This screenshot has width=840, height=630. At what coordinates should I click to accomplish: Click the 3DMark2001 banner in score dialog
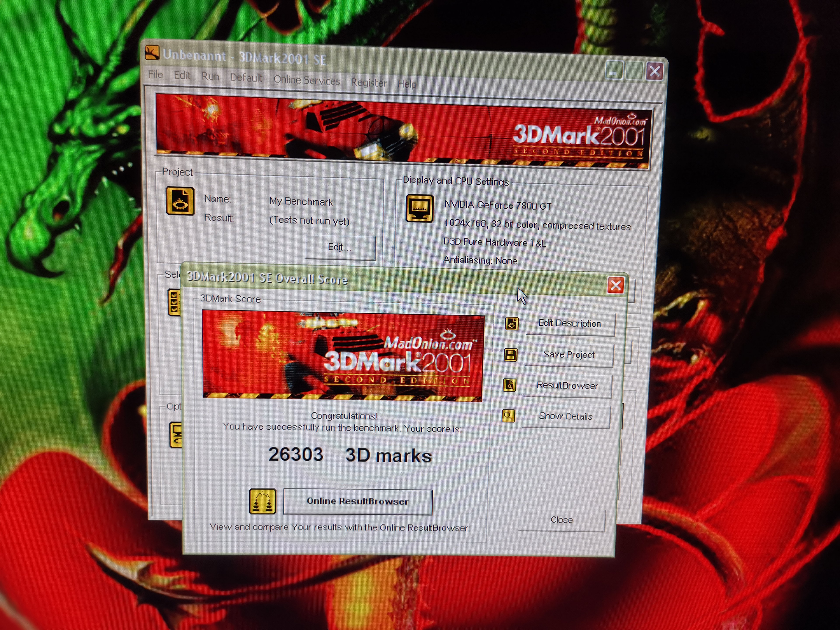(x=343, y=355)
